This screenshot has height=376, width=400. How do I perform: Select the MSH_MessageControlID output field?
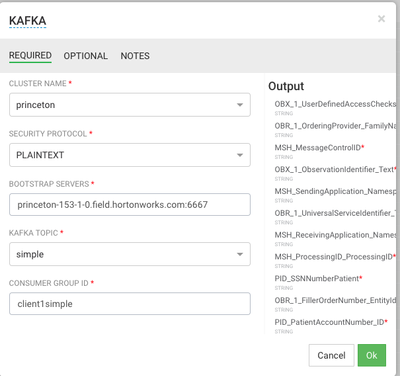coord(319,148)
